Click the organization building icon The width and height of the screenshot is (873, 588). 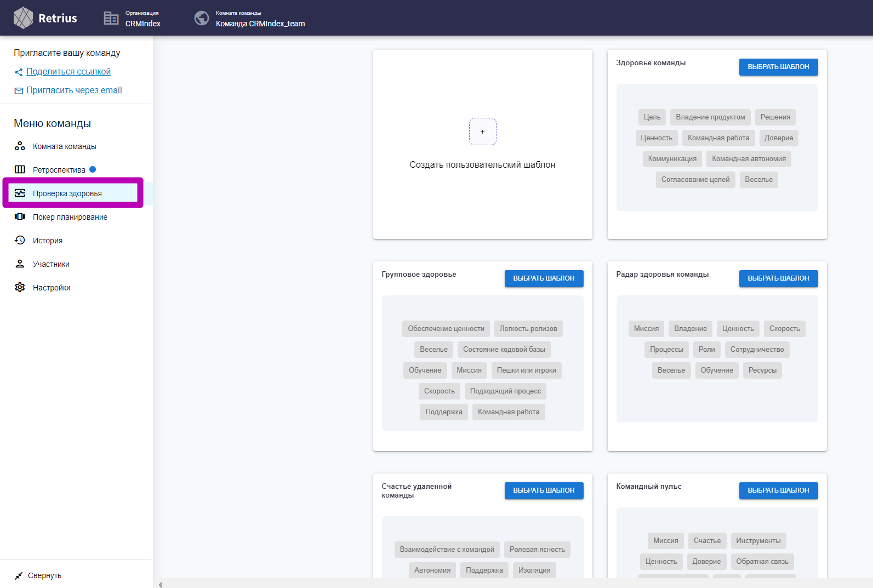[x=111, y=18]
